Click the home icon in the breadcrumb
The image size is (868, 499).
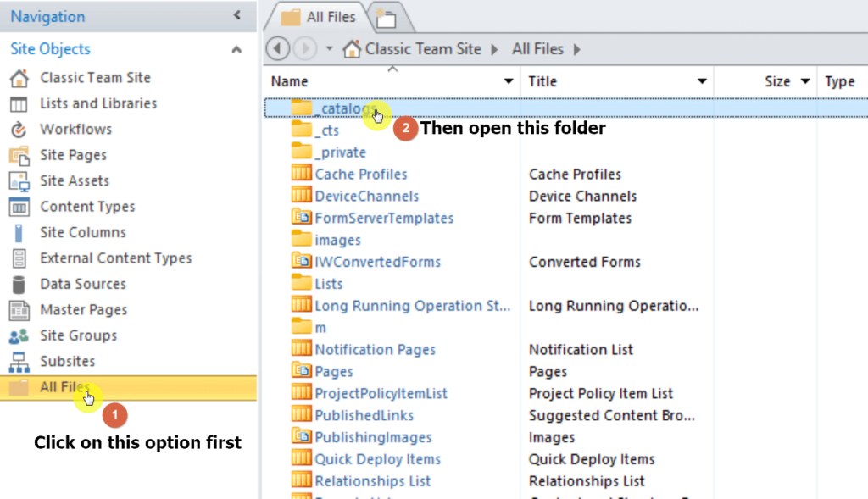[x=352, y=49]
